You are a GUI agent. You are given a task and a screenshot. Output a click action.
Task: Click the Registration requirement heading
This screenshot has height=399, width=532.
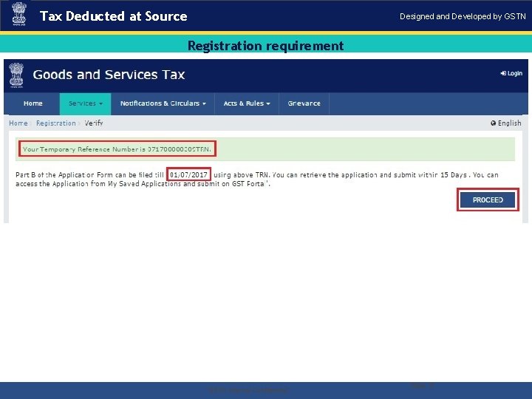[x=266, y=46]
